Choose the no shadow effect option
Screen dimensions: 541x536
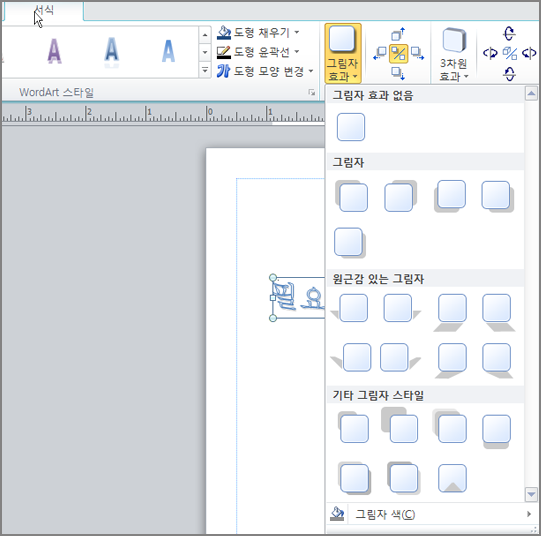351,127
